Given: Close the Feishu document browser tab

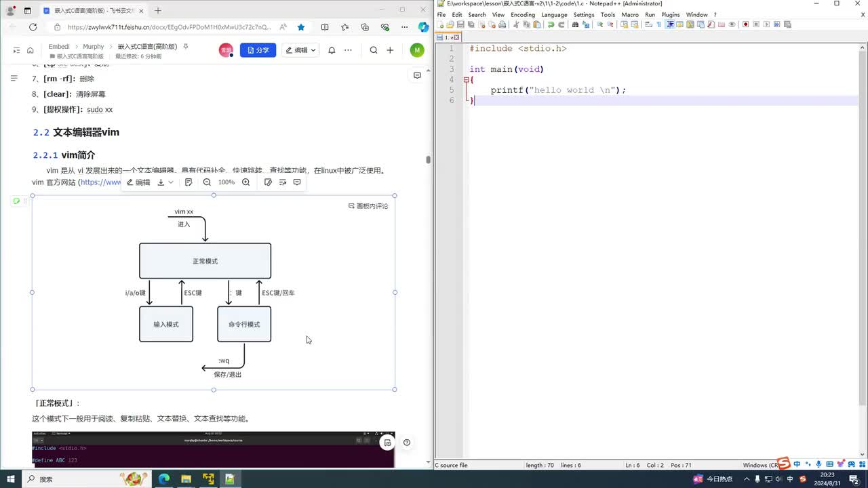Looking at the screenshot, I should pyautogui.click(x=141, y=10).
